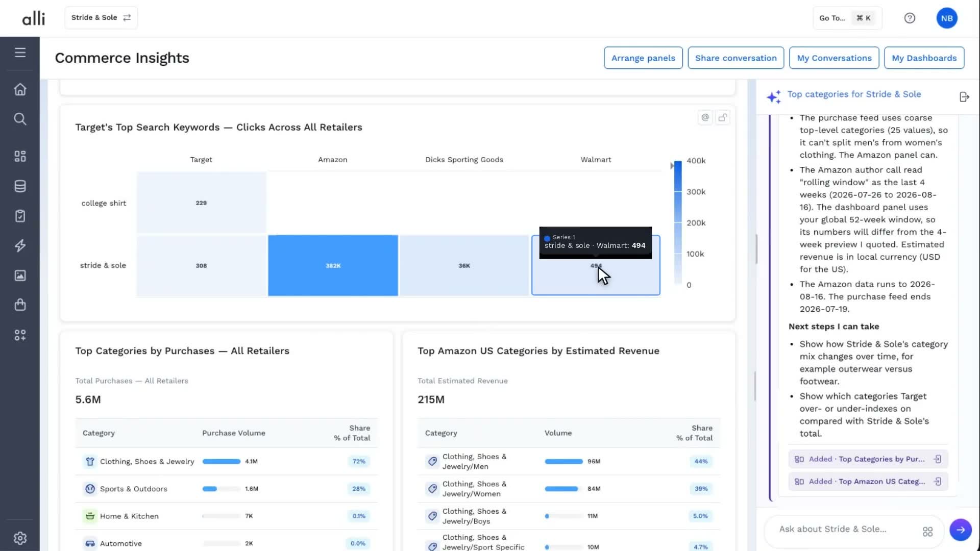Screen dimensions: 980x551
Task: Open the shopping bag sidebar icon
Action: [20, 305]
